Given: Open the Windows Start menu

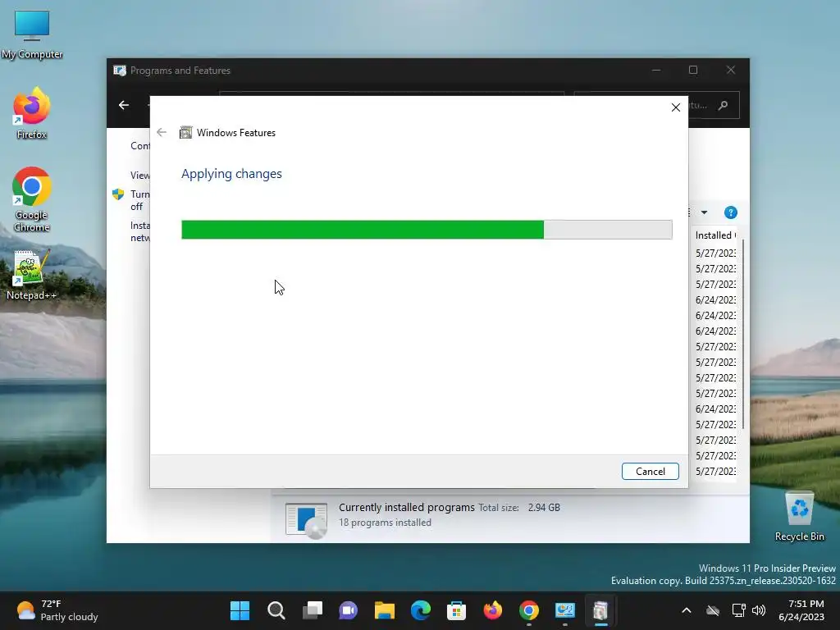Looking at the screenshot, I should click(240, 610).
